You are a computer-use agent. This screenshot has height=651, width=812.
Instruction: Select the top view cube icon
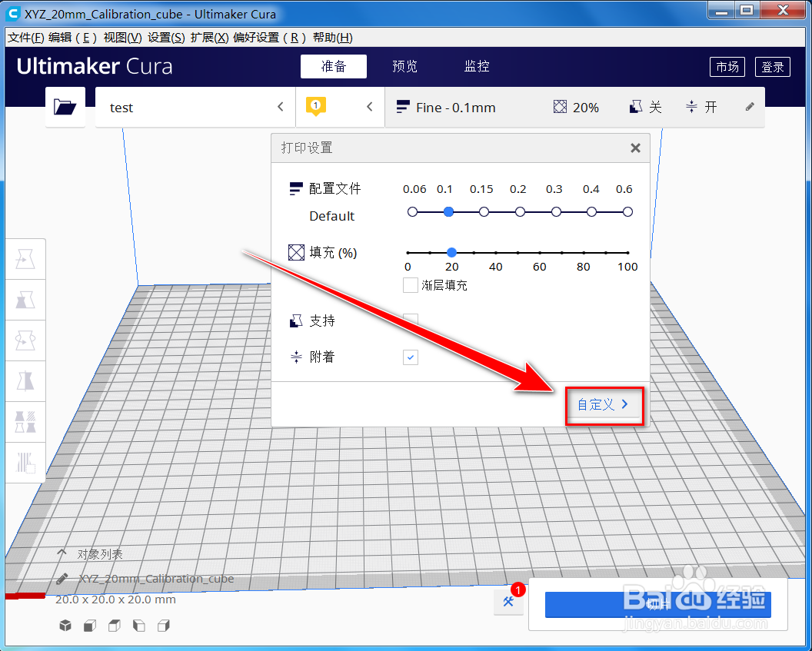[115, 626]
